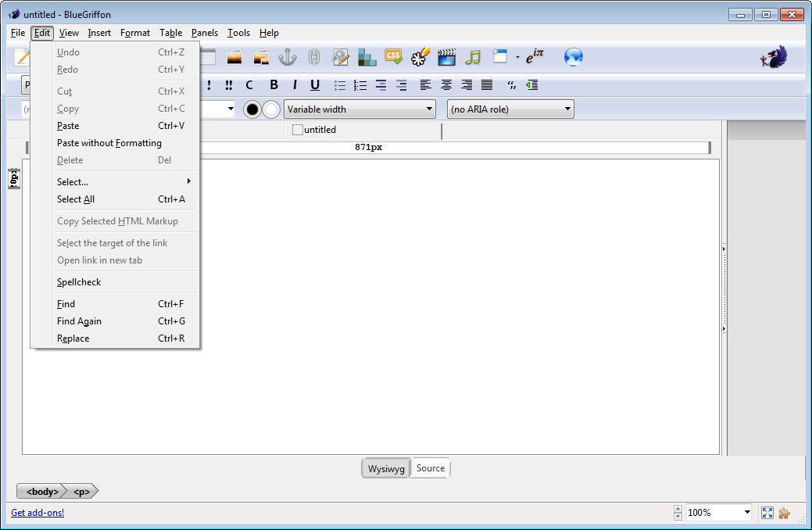Toggle bold formatting
Viewport: 812px width, 530px height.
(274, 85)
